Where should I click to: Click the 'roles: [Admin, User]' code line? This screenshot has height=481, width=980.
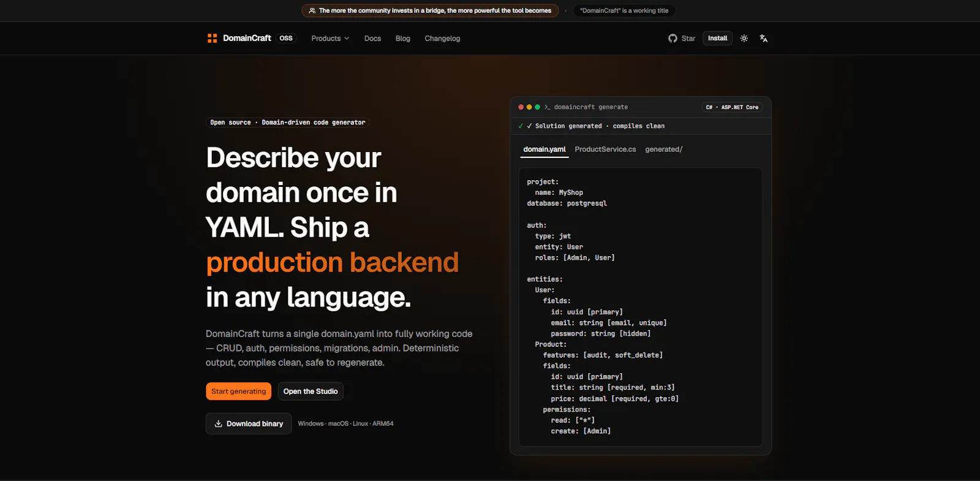pyautogui.click(x=575, y=258)
